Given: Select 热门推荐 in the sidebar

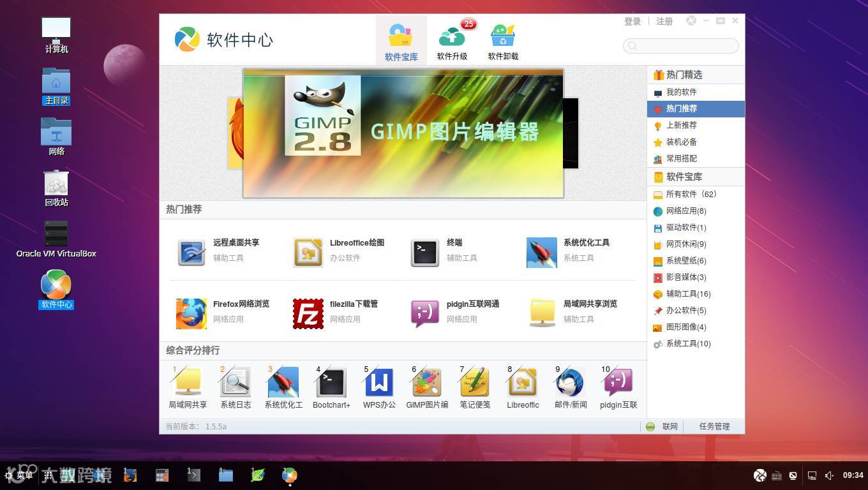Looking at the screenshot, I should (x=696, y=109).
